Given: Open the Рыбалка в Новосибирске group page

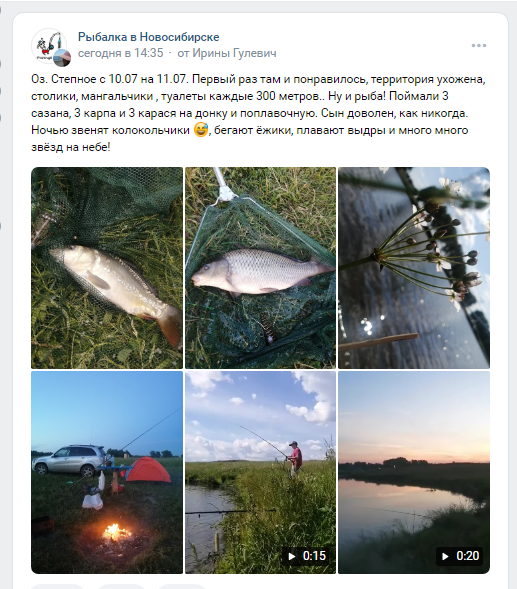Looking at the screenshot, I should [x=148, y=37].
